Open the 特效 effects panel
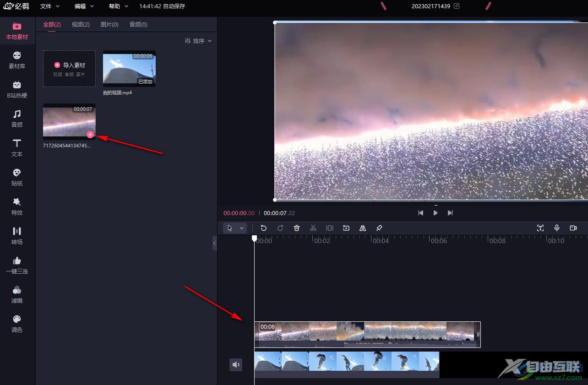 click(17, 206)
